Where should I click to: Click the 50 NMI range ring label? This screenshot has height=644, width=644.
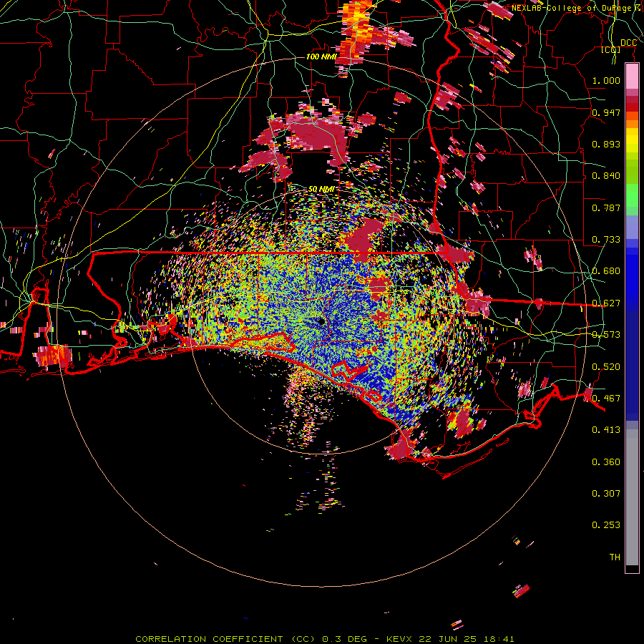coord(321,189)
